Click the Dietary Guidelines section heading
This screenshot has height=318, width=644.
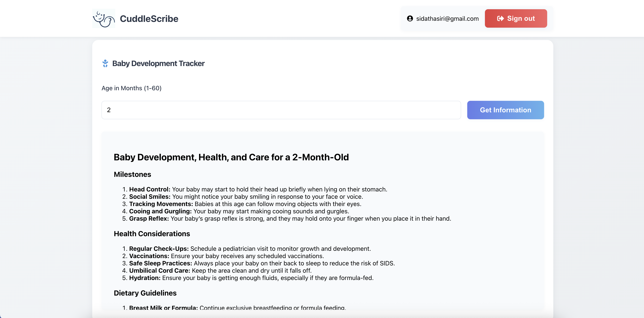(x=145, y=293)
